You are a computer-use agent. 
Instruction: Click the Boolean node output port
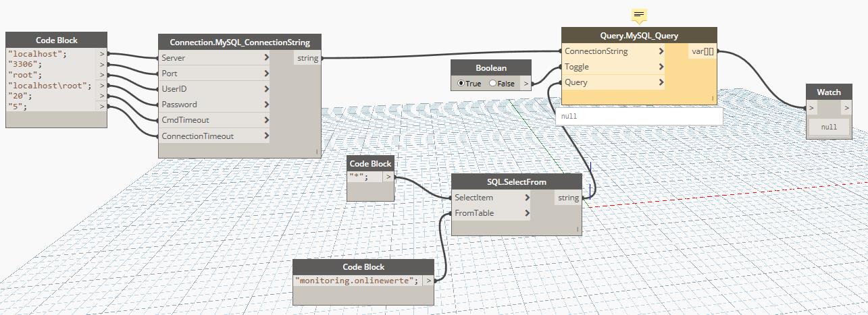click(x=526, y=83)
